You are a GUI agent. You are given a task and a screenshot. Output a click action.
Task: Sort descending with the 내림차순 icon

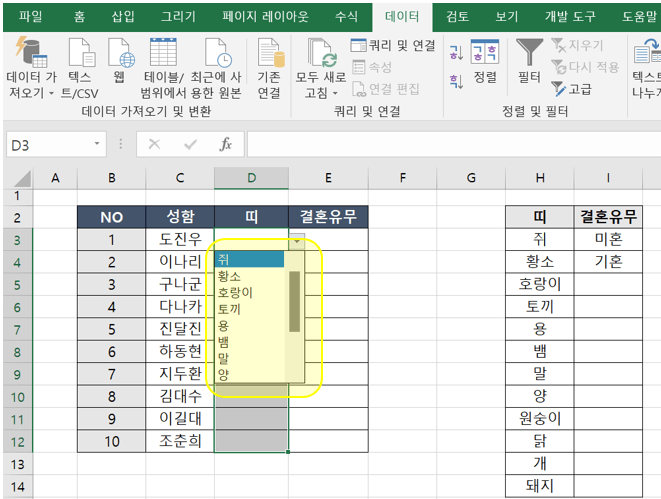456,81
